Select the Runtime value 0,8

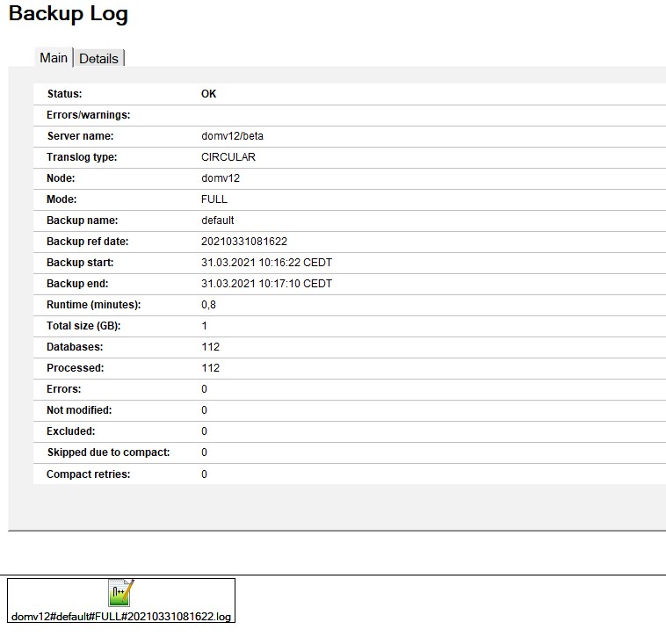[x=208, y=305]
